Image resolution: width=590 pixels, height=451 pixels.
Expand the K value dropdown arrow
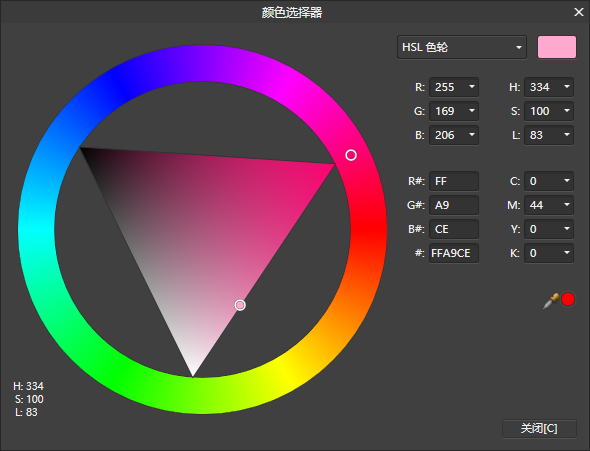(x=567, y=253)
